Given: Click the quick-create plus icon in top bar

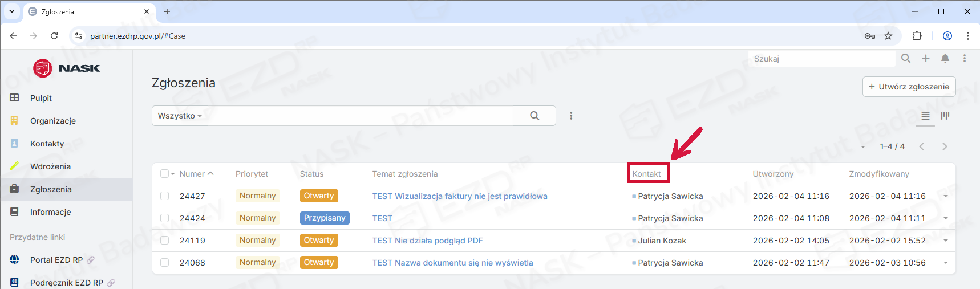Looking at the screenshot, I should coord(926,58).
